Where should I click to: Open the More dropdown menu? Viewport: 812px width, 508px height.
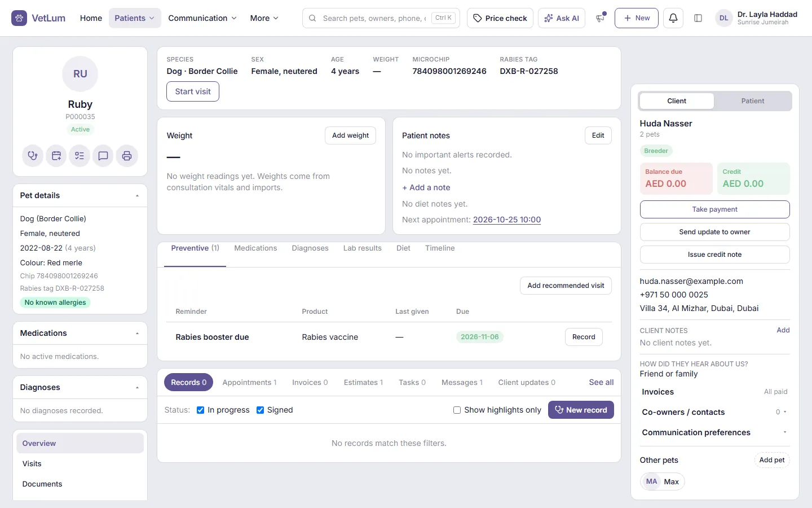click(x=264, y=18)
